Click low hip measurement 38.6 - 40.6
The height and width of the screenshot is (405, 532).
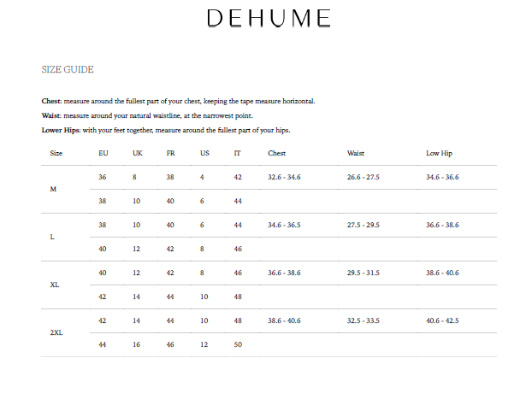(442, 273)
